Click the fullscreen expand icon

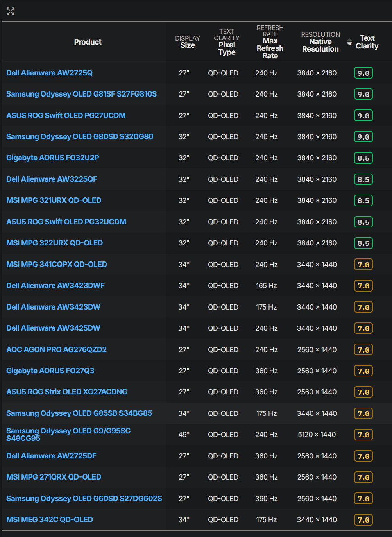coord(11,11)
